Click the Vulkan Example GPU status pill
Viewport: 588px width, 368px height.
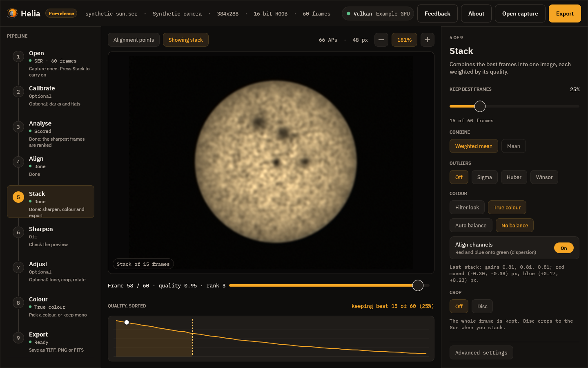[378, 13]
